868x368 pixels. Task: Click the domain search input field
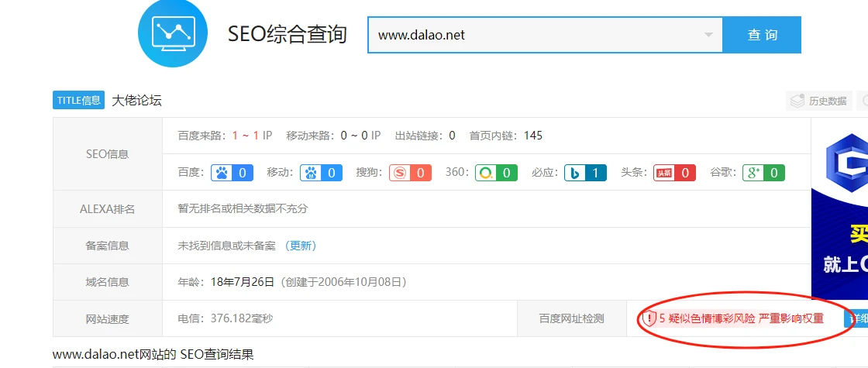(535, 35)
